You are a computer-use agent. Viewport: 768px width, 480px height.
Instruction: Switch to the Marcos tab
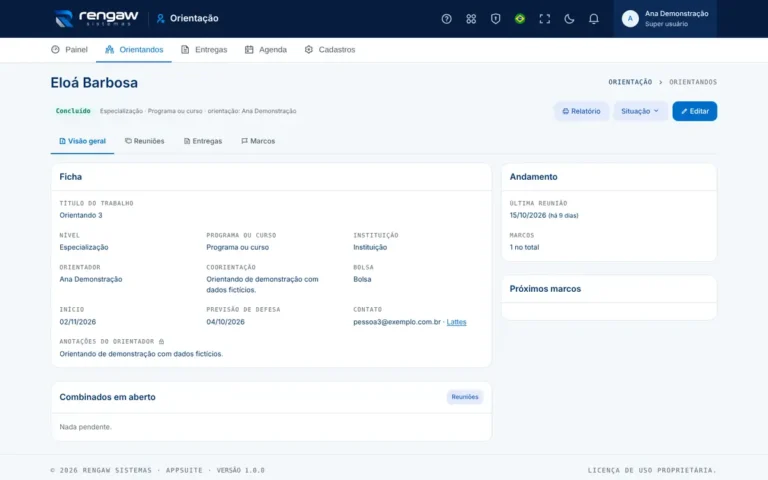[258, 141]
